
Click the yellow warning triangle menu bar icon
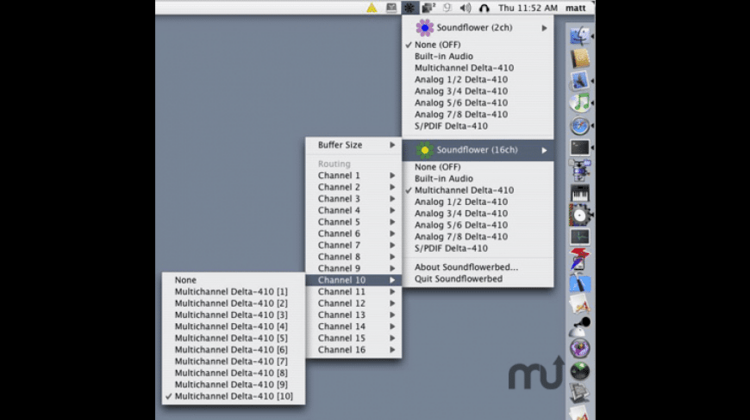[x=371, y=8]
